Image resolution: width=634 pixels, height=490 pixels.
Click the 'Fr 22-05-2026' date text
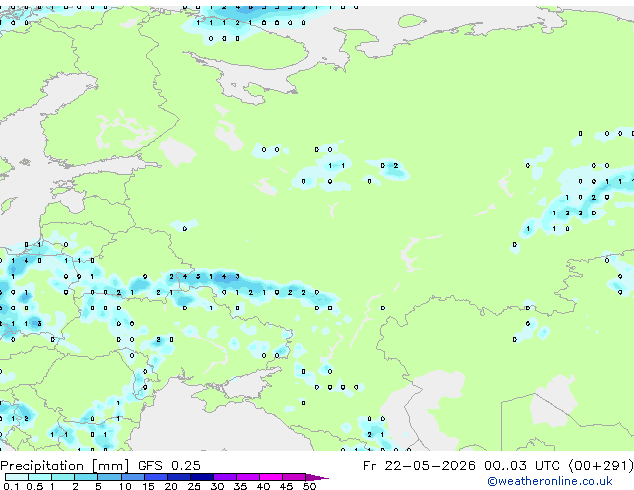coord(419,466)
